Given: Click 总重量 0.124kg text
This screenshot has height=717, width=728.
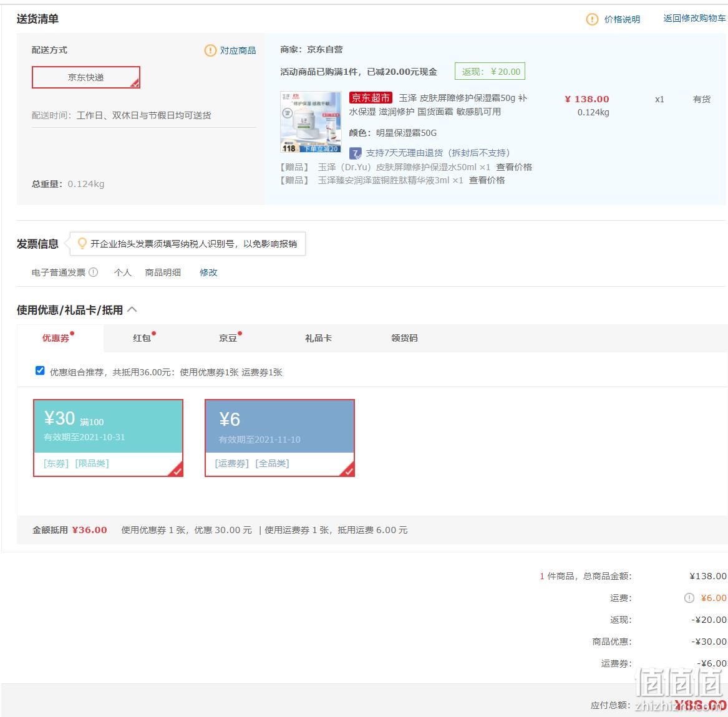Looking at the screenshot, I should click(x=68, y=184).
